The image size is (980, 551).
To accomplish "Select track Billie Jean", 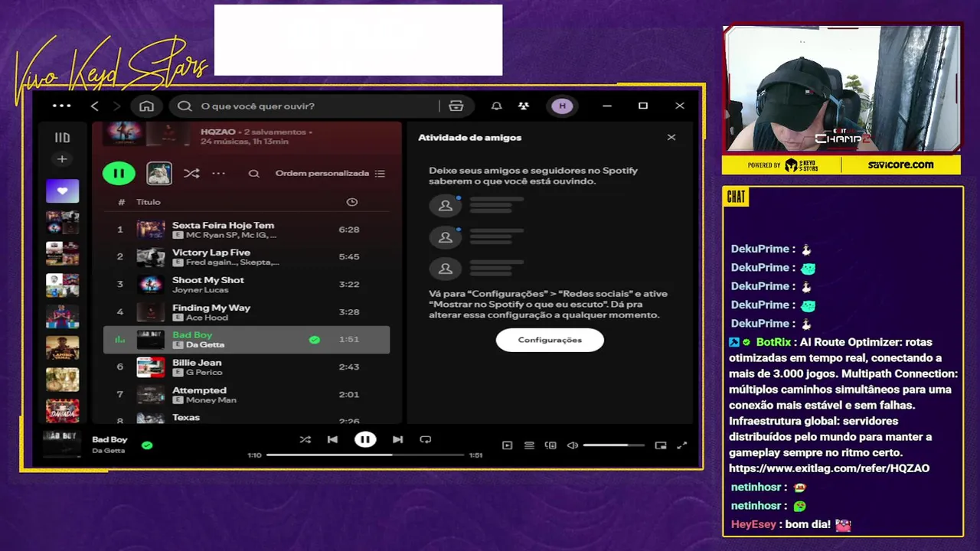I will 247,367.
